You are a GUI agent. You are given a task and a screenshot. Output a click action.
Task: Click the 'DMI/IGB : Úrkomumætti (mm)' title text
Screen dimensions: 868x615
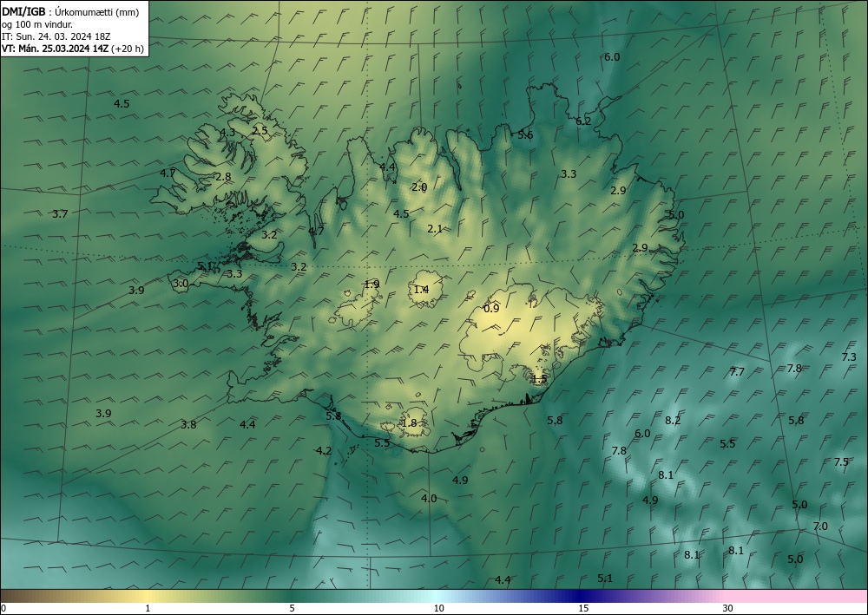69,12
